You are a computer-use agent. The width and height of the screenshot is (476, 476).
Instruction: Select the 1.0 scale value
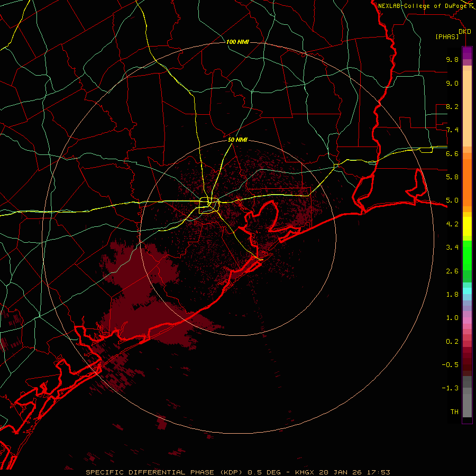pos(452,317)
